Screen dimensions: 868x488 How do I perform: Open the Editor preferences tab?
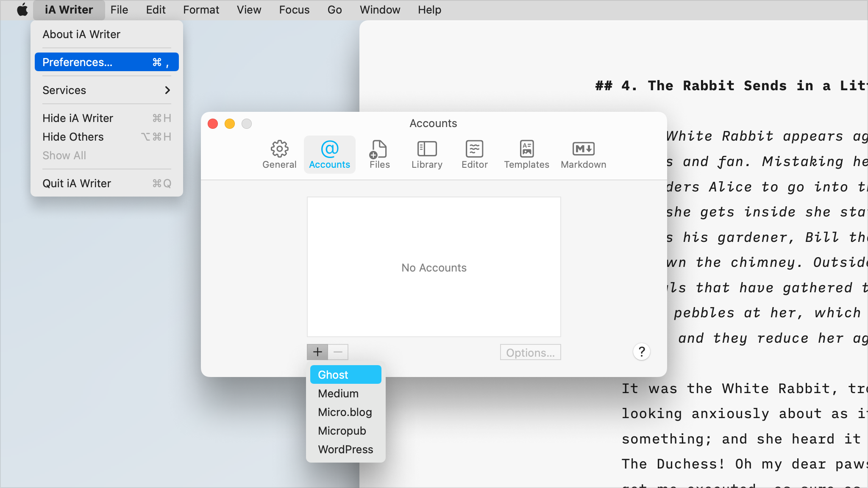click(x=474, y=155)
